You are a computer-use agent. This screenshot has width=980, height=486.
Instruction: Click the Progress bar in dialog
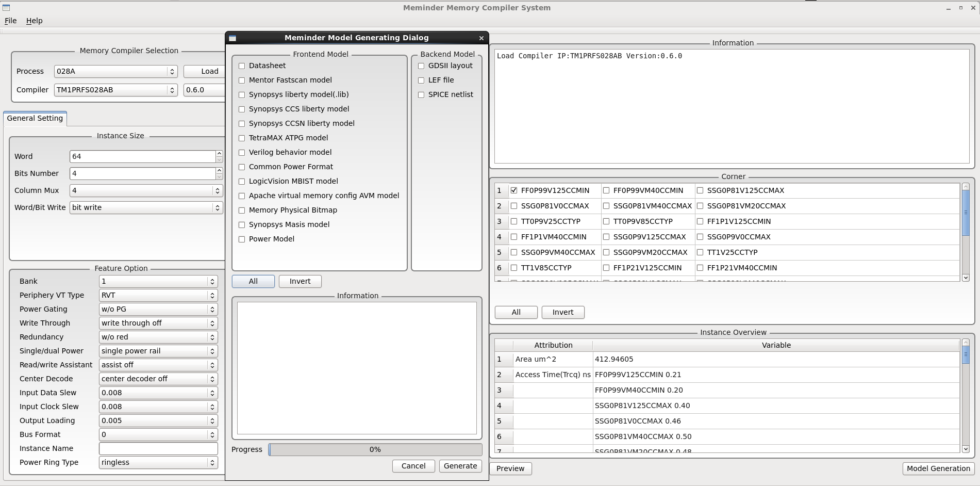[375, 450]
